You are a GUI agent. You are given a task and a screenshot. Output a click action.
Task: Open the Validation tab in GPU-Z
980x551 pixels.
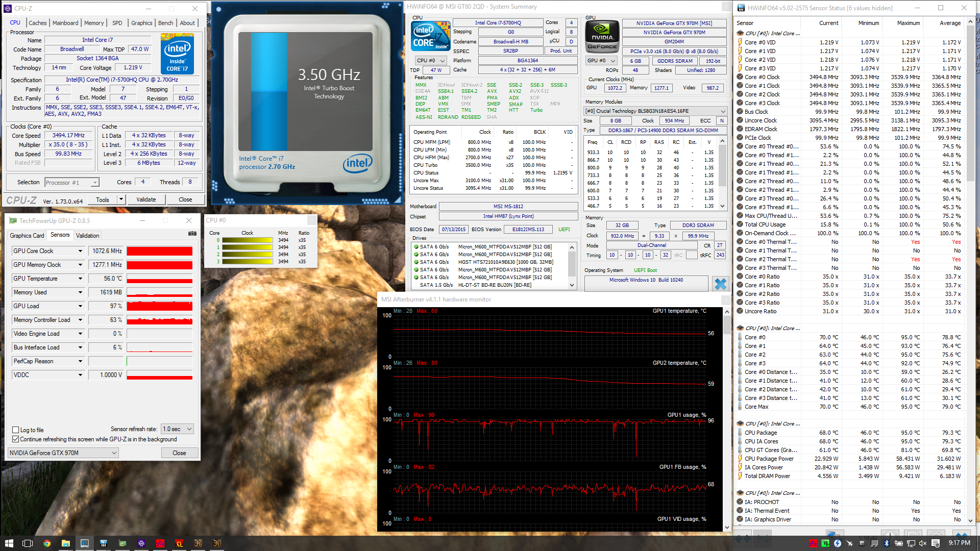coord(88,236)
